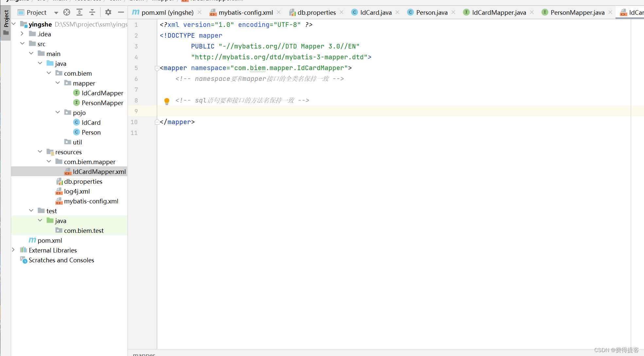The width and height of the screenshot is (644, 356).
Task: Toggle fold marker at mapper opening tag
Action: click(x=157, y=68)
